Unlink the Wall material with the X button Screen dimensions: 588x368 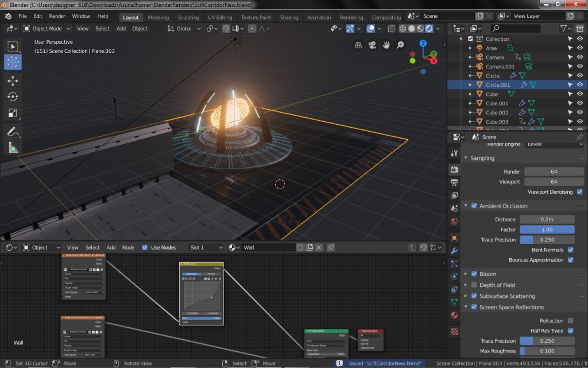(318, 247)
